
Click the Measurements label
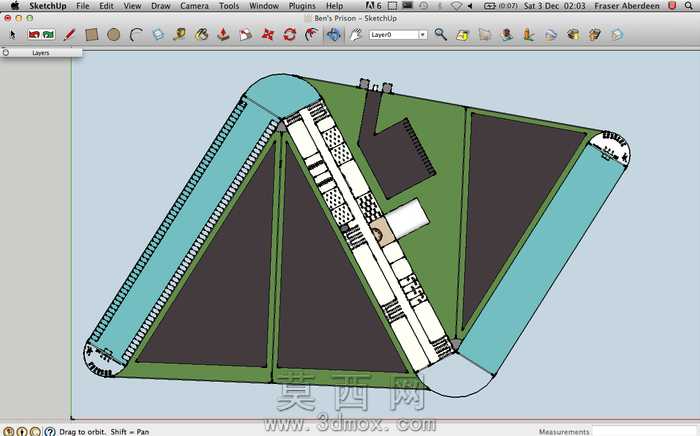(564, 432)
